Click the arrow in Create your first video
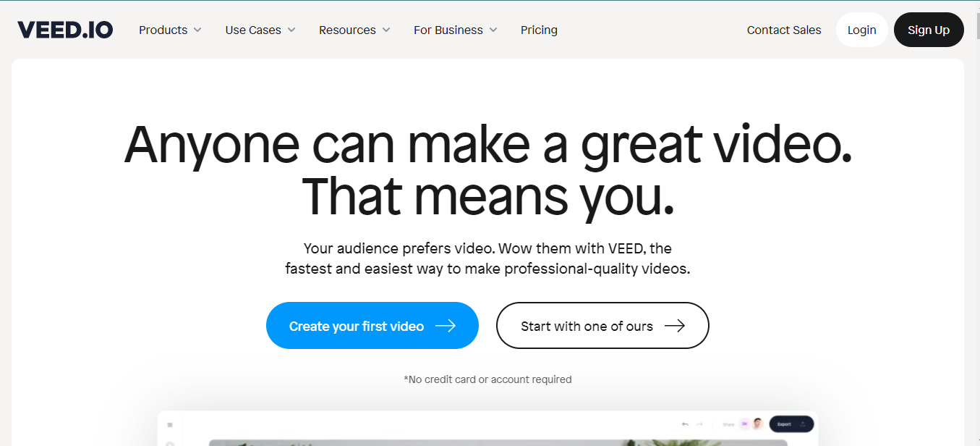 tap(446, 326)
